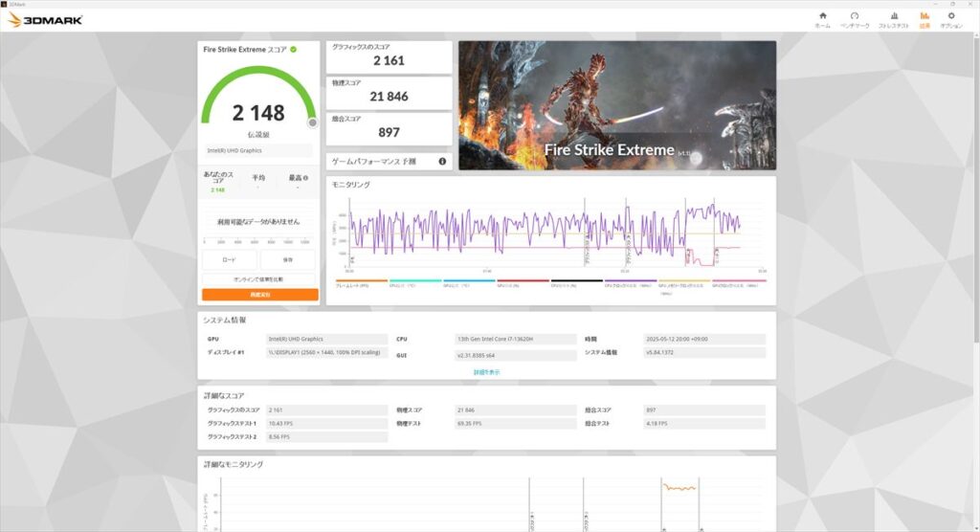This screenshot has height=532, width=980.
Task: Click the 総合スコア 897 card
Action: point(389,128)
